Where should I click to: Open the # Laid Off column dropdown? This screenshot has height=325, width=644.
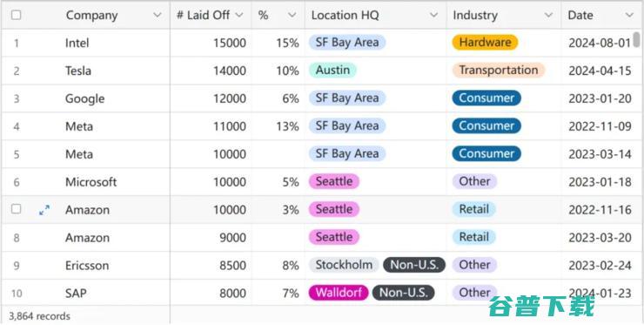(x=239, y=16)
